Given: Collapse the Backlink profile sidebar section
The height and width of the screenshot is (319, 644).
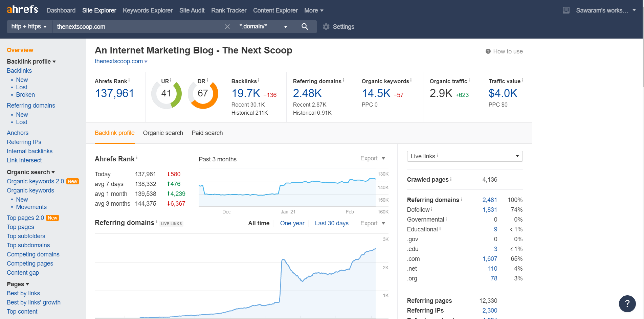Looking at the screenshot, I should coord(31,62).
